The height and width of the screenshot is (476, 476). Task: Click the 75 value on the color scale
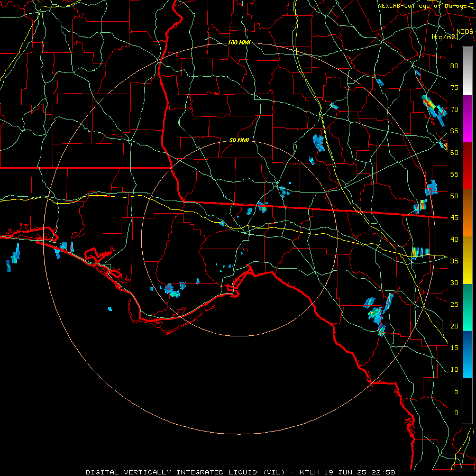click(454, 88)
